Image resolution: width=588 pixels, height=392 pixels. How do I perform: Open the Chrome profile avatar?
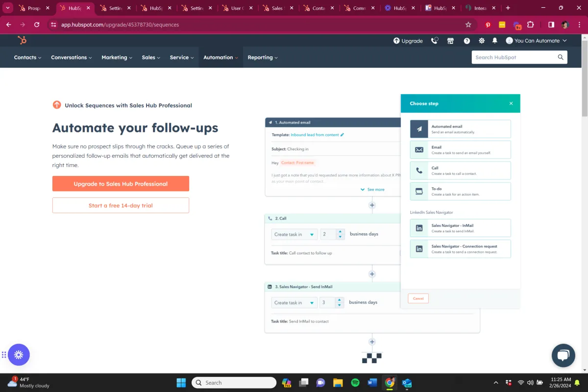click(x=565, y=24)
